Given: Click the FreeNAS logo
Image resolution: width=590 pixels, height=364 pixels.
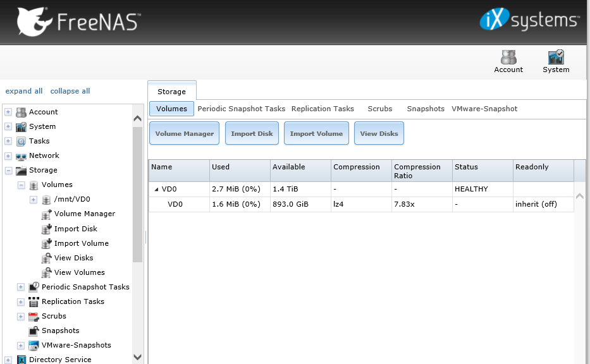Looking at the screenshot, I should tap(79, 21).
